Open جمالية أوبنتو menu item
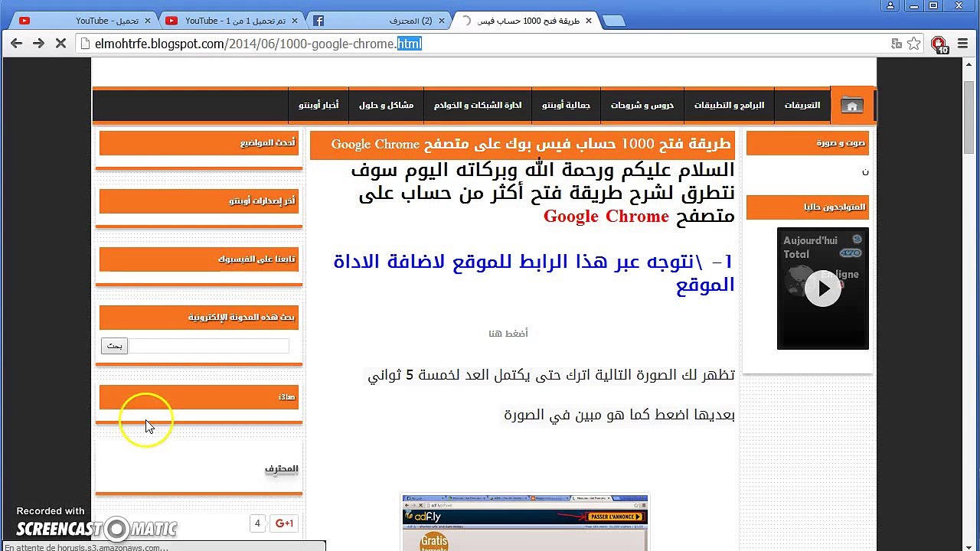980x551 pixels. (x=566, y=106)
